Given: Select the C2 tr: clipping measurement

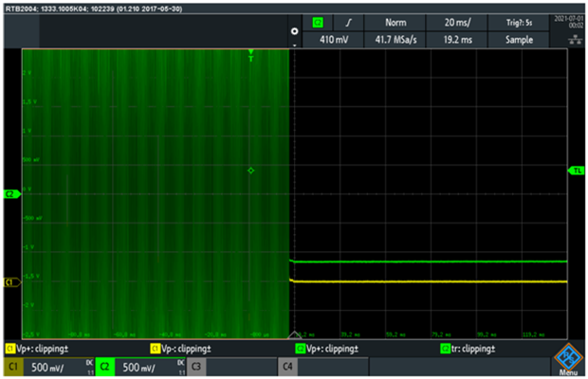Looking at the screenshot, I should coord(468,349).
